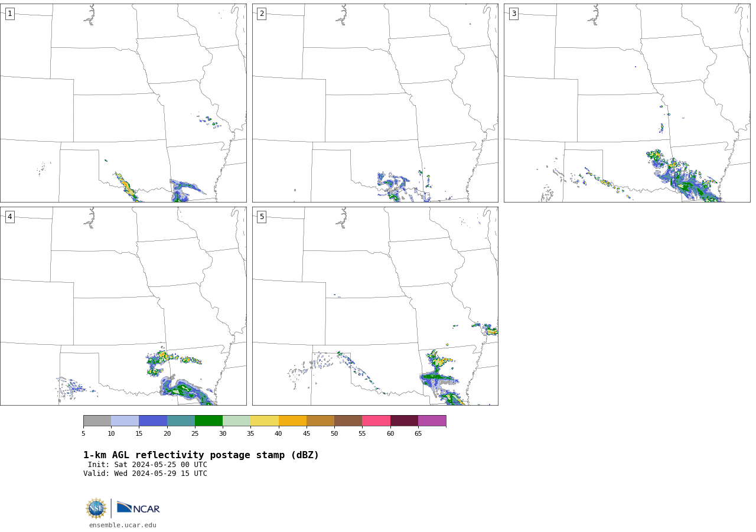Select the orange 40-45 dBZ swatch
This screenshot has width=756, height=532.
pos(292,421)
